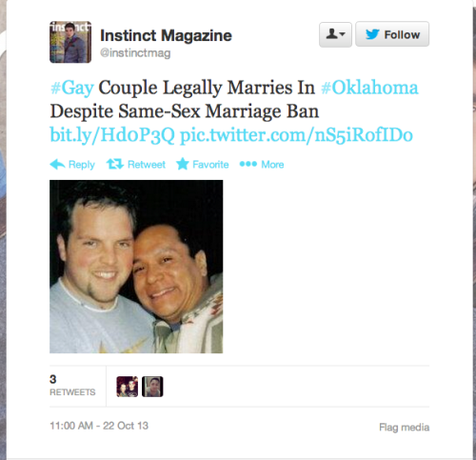476x460 pixels.
Task: Follow Instinct Magazine
Action: coord(392,34)
